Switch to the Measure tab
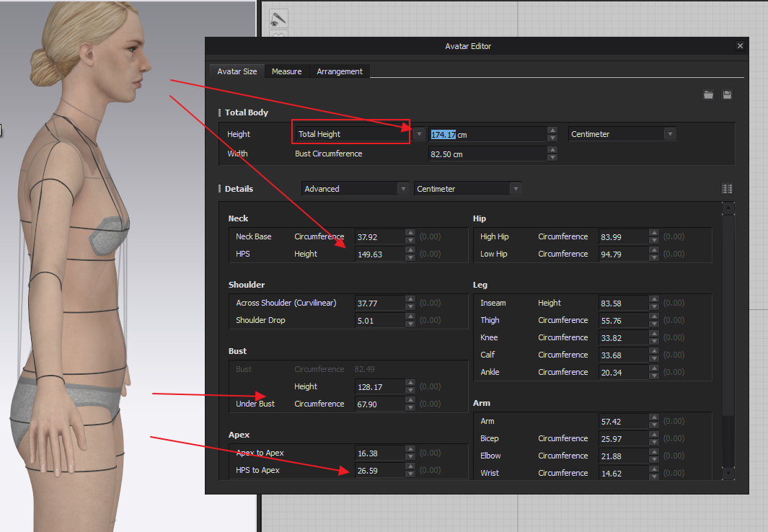 286,71
